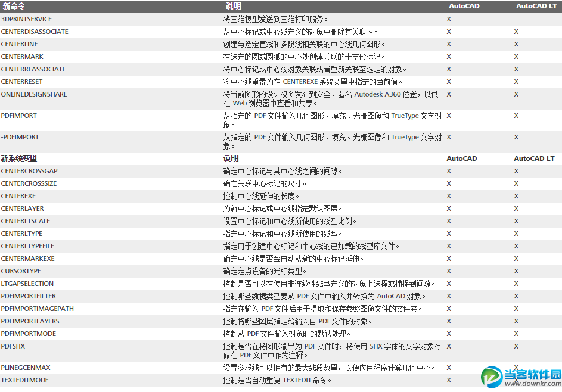Select the CENTERLTYPEFILE system variable
Viewport: 562px width, 392px height.
[27, 247]
